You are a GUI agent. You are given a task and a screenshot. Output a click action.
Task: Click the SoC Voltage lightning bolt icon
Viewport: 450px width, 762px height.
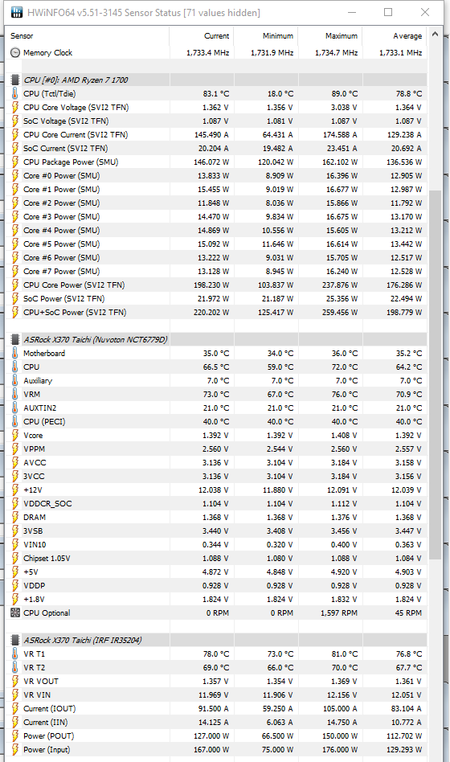16,121
